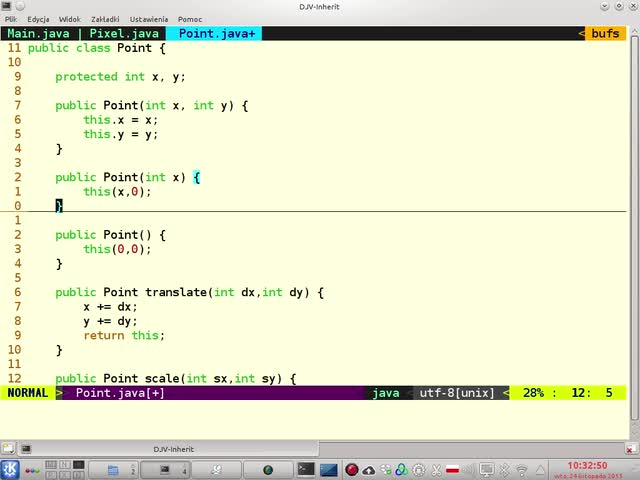Open the Ustawienia menu
Screen dimensions: 640x480
point(149,19)
